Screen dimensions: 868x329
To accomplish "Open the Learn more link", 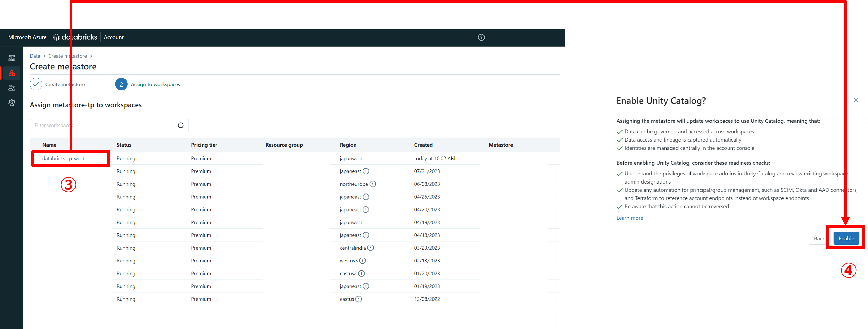I will [x=629, y=218].
